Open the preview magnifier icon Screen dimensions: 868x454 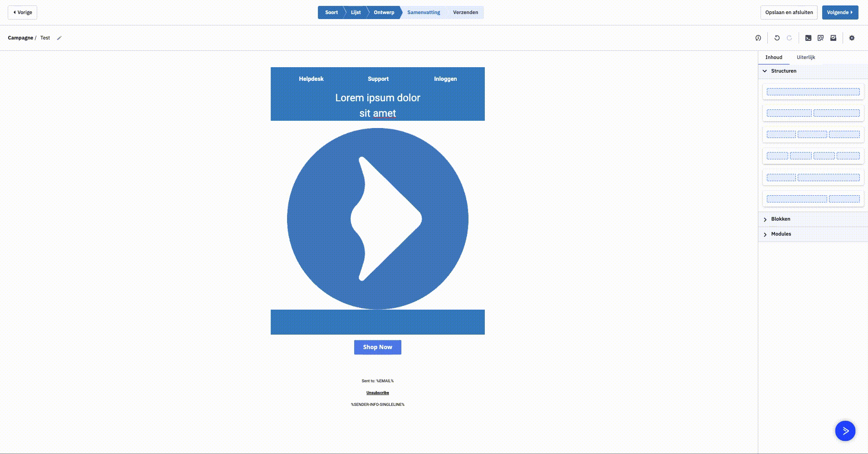pos(820,38)
